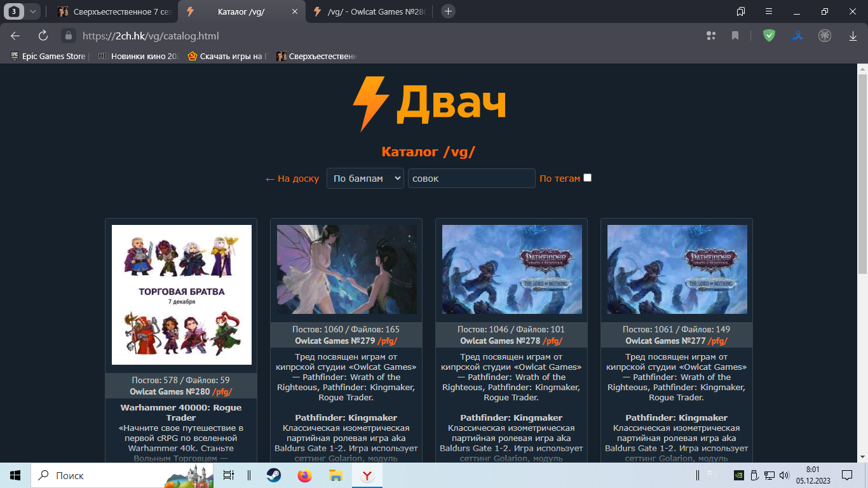
Task: Click the text Постов: 1060 / Файлов: 165
Action: click(346, 329)
